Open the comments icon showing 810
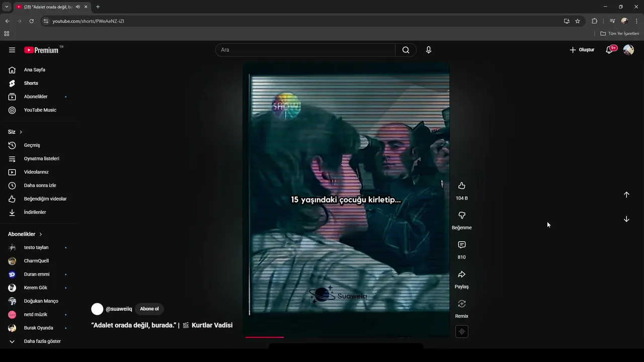 pyautogui.click(x=462, y=245)
